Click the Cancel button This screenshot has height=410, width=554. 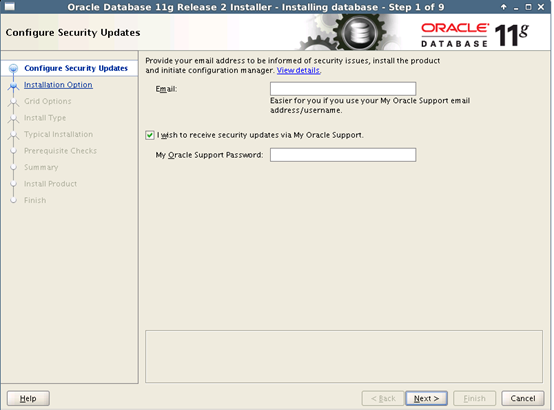coord(523,398)
